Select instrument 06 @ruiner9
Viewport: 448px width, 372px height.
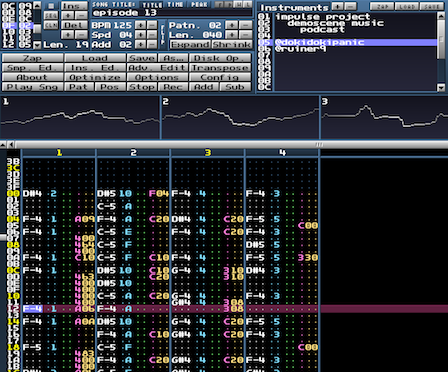(x=347, y=49)
